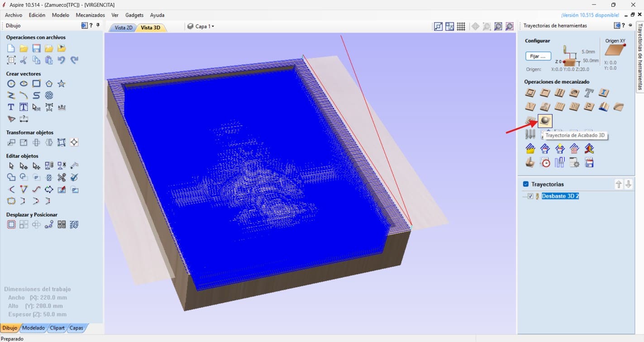The width and height of the screenshot is (644, 342).
Task: Draw a circle vector
Action: point(11,84)
